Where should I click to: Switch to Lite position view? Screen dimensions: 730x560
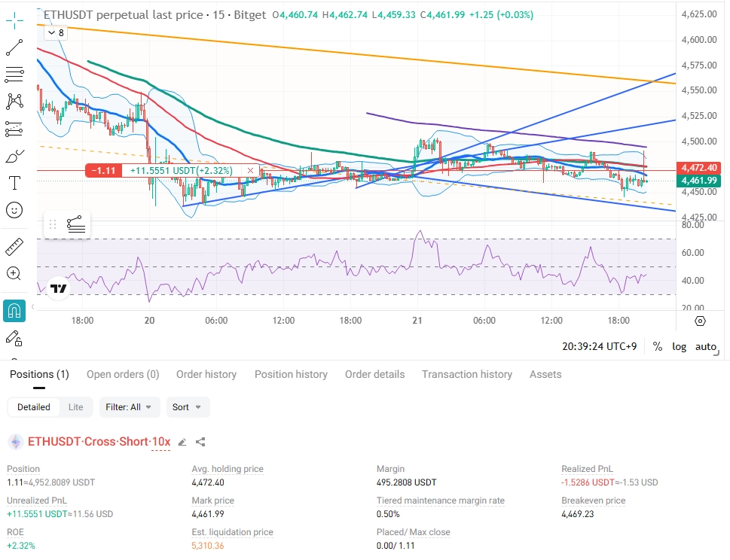[75, 407]
